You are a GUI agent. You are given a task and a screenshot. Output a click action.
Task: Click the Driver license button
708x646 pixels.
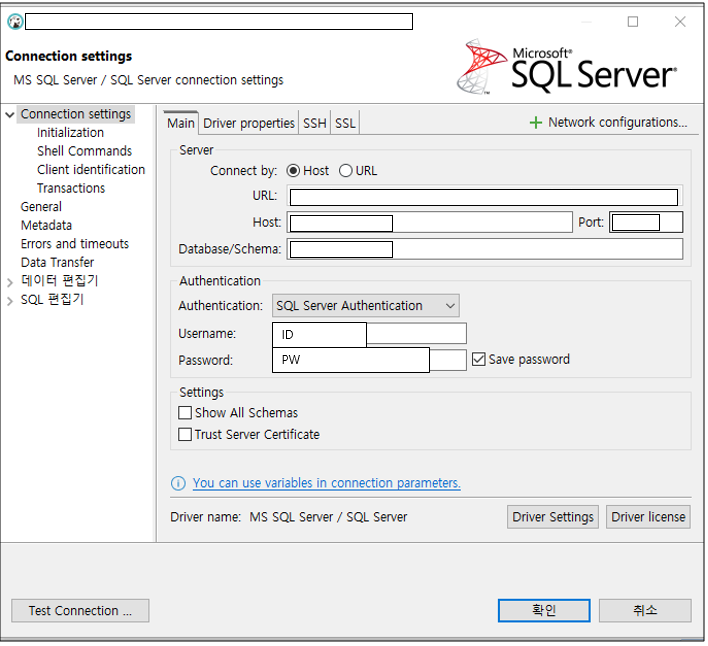click(648, 517)
